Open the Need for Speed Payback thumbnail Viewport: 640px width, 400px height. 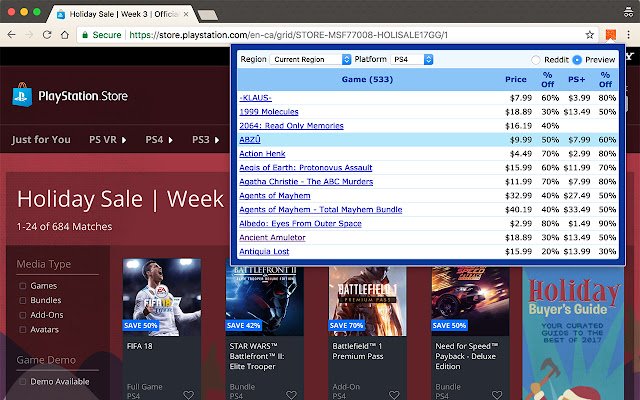[x=470, y=301]
